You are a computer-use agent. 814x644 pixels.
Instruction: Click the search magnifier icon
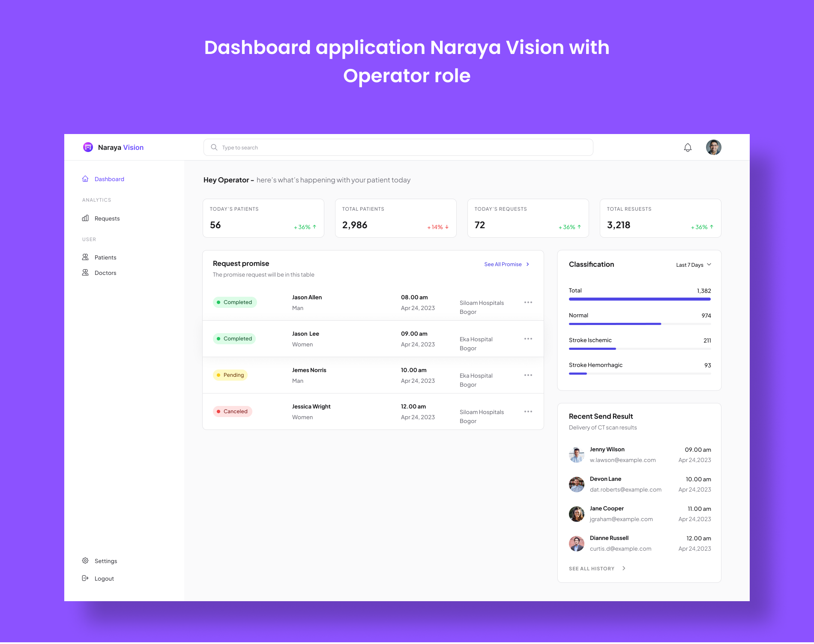coord(214,147)
